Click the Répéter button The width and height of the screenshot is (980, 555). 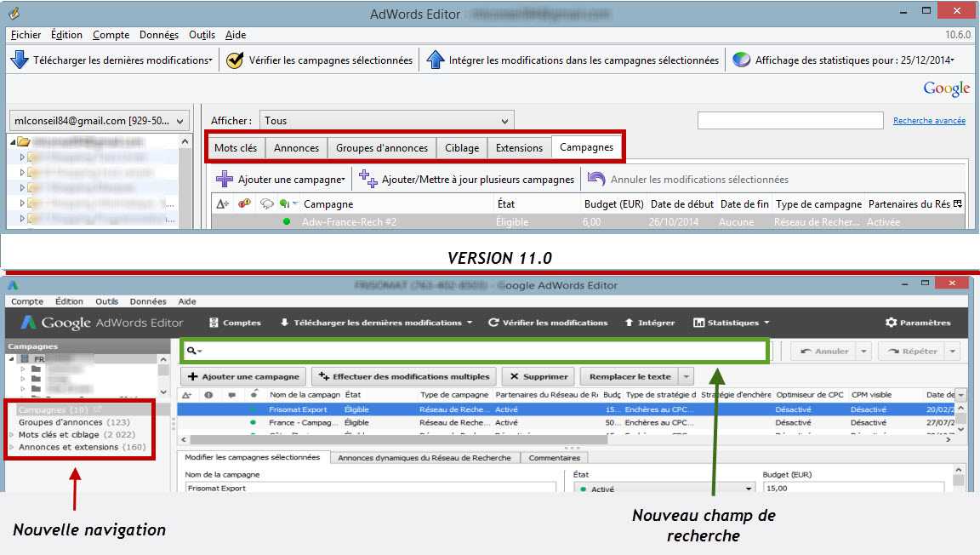[912, 351]
